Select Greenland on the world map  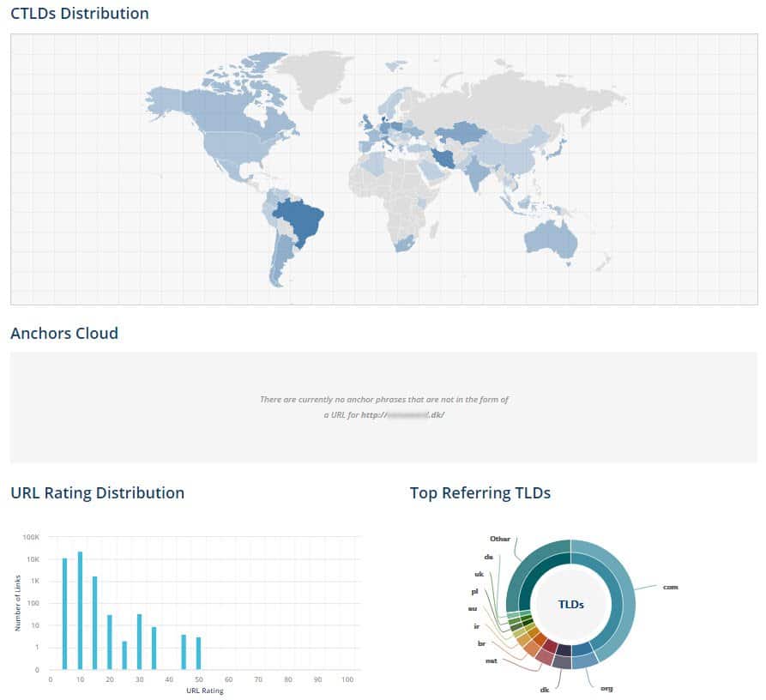[x=318, y=78]
